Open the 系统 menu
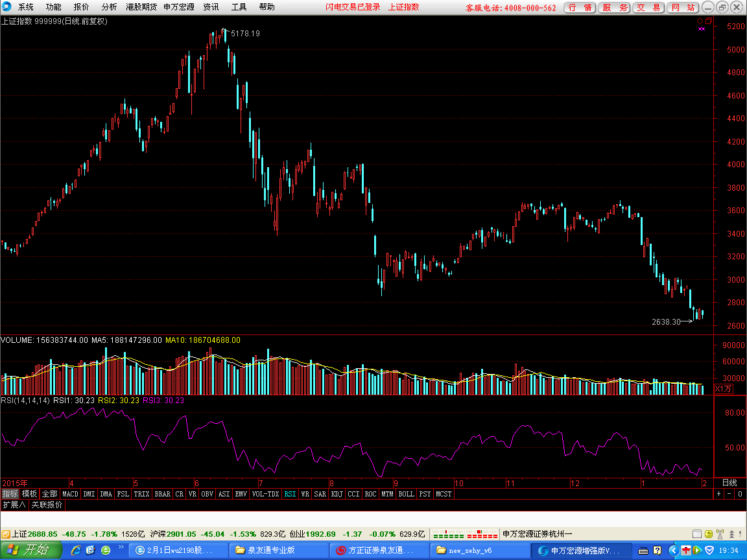The image size is (747, 560). point(26,7)
